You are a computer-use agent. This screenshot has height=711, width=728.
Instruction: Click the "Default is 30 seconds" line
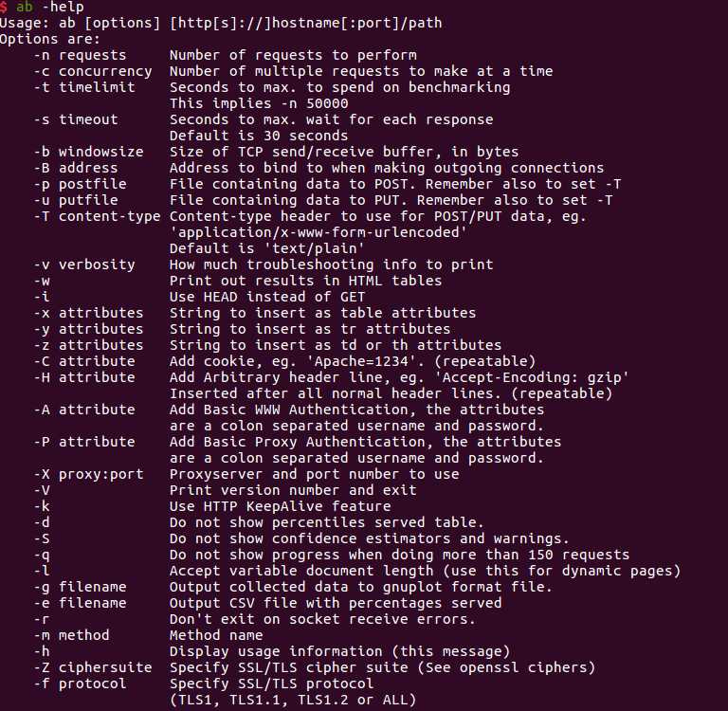point(259,136)
